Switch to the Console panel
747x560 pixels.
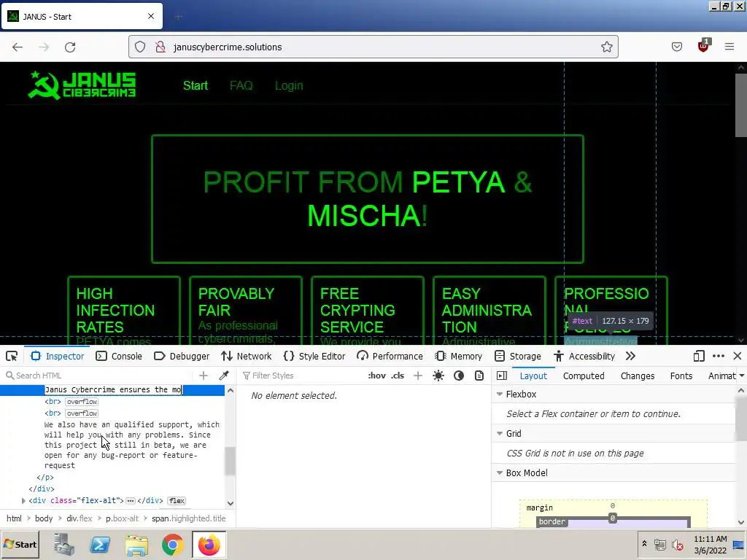point(119,356)
